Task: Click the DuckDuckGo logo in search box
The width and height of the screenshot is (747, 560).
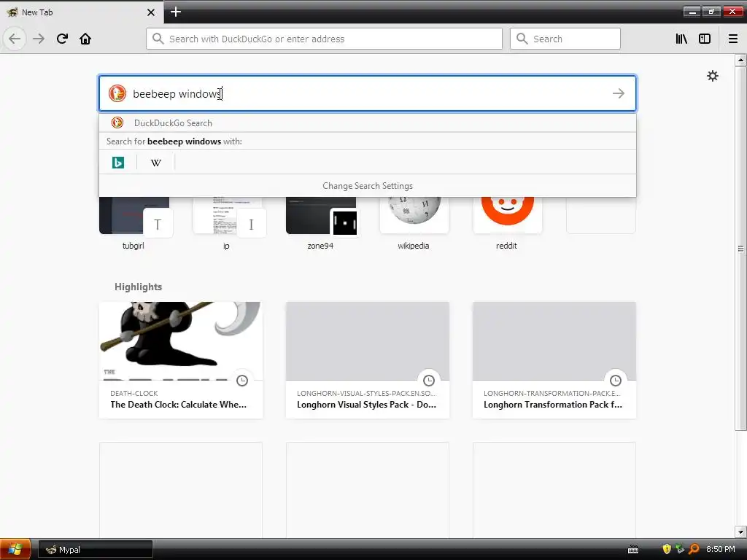Action: (117, 93)
